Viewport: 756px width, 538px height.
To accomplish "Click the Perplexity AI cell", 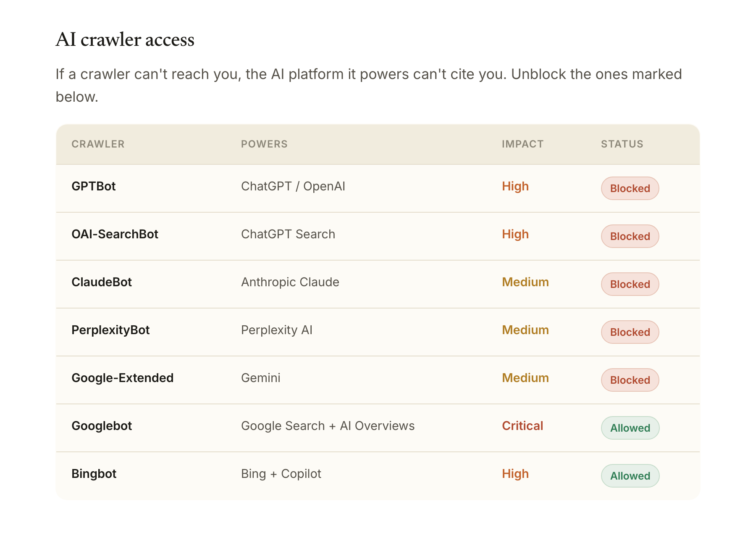I will [277, 330].
